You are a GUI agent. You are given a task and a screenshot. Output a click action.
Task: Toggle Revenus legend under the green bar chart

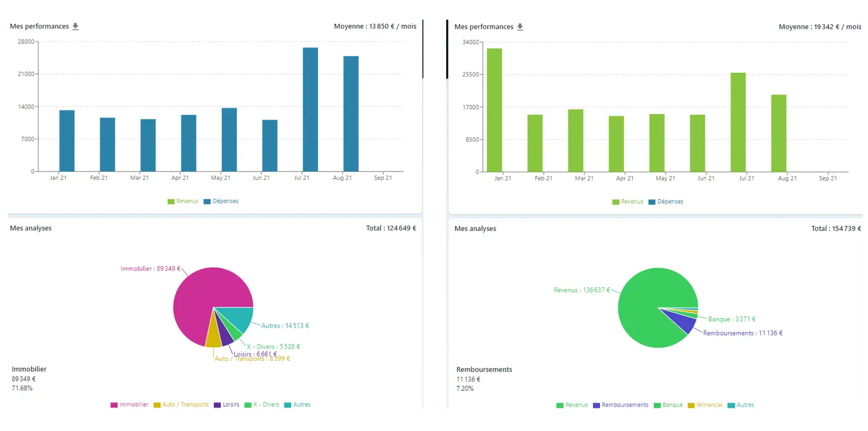(627, 202)
